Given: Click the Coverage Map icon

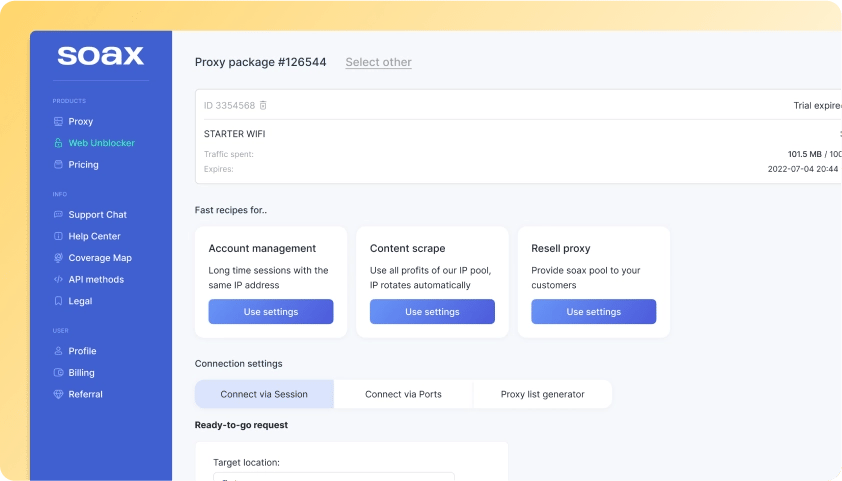Looking at the screenshot, I should 58,258.
